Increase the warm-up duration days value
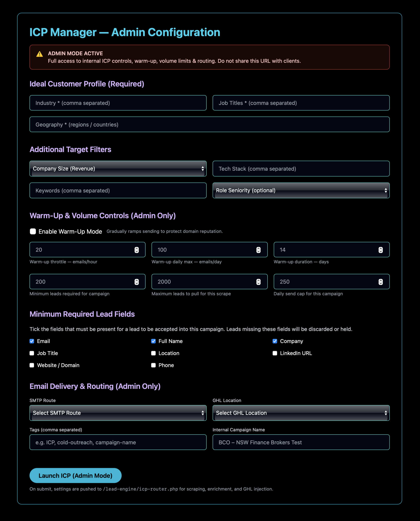420x521 pixels. [381, 248]
